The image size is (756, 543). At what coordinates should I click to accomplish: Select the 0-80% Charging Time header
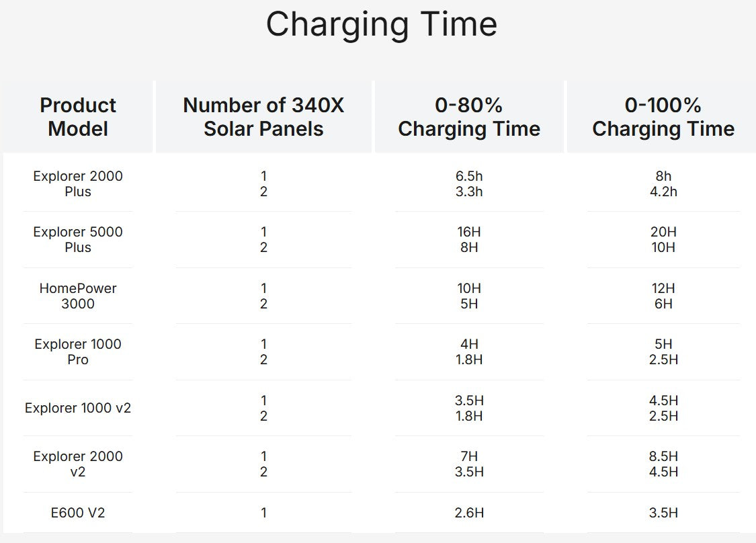click(x=469, y=117)
